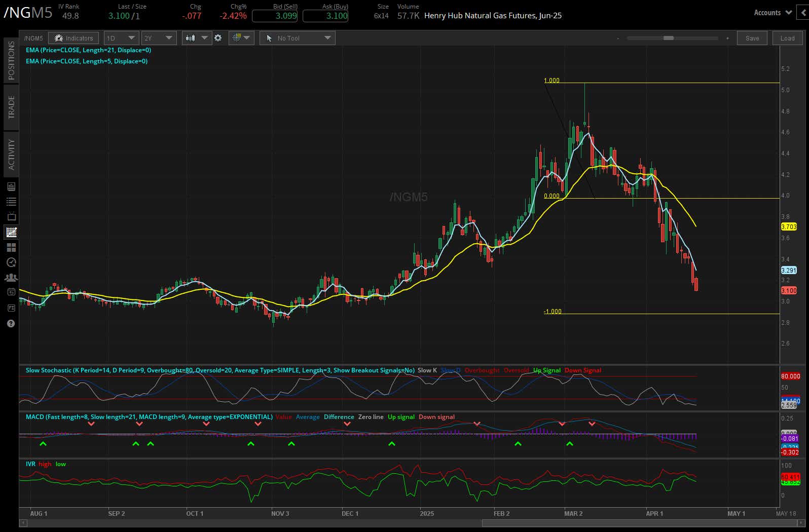Click the Chg% -2.42% value
The image size is (809, 532).
[x=233, y=16]
